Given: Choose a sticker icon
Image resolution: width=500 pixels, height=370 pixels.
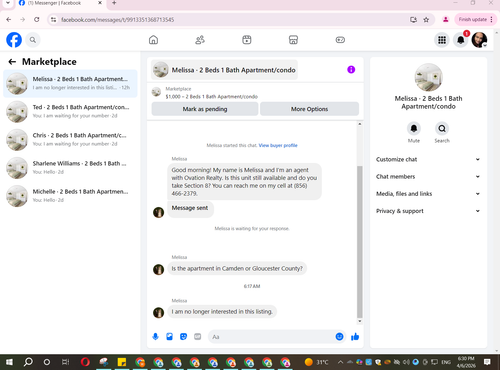Looking at the screenshot, I should pos(183,337).
